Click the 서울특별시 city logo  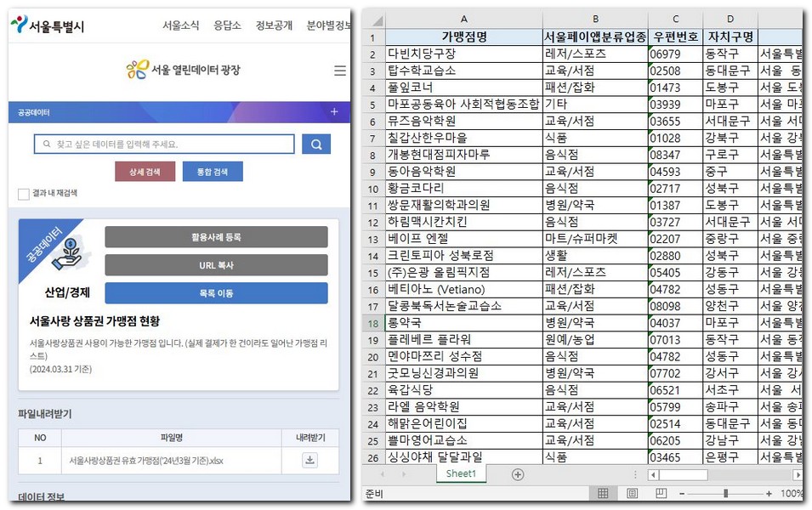tap(47, 25)
